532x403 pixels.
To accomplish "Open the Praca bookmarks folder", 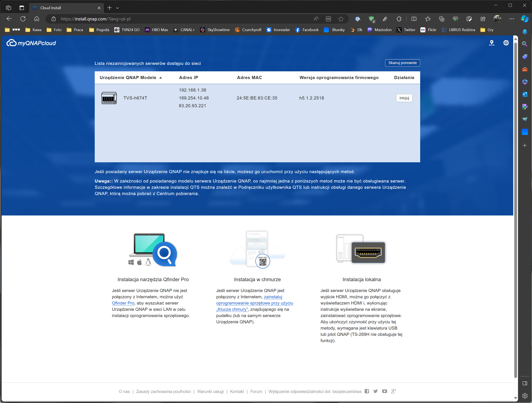I will tap(75, 30).
